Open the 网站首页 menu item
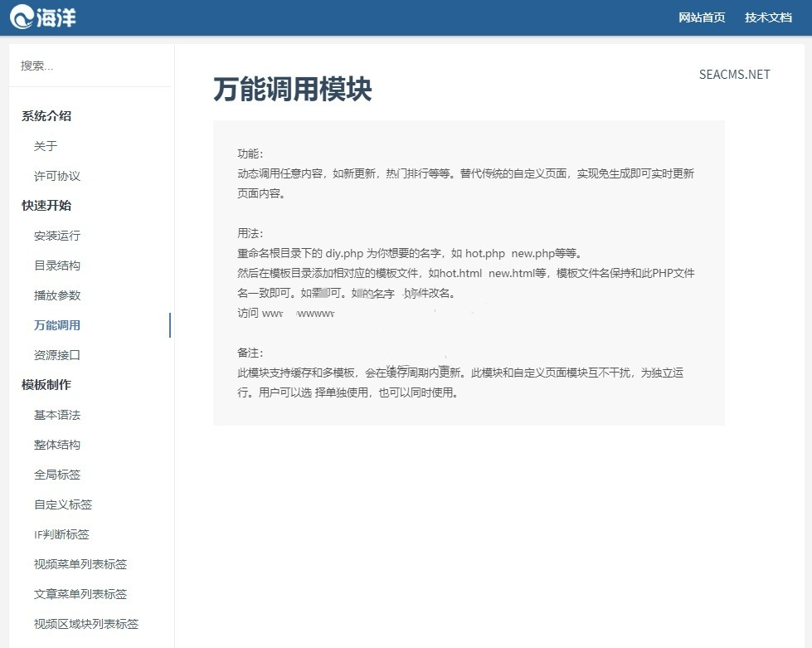Viewport: 812px width, 648px height. point(701,17)
